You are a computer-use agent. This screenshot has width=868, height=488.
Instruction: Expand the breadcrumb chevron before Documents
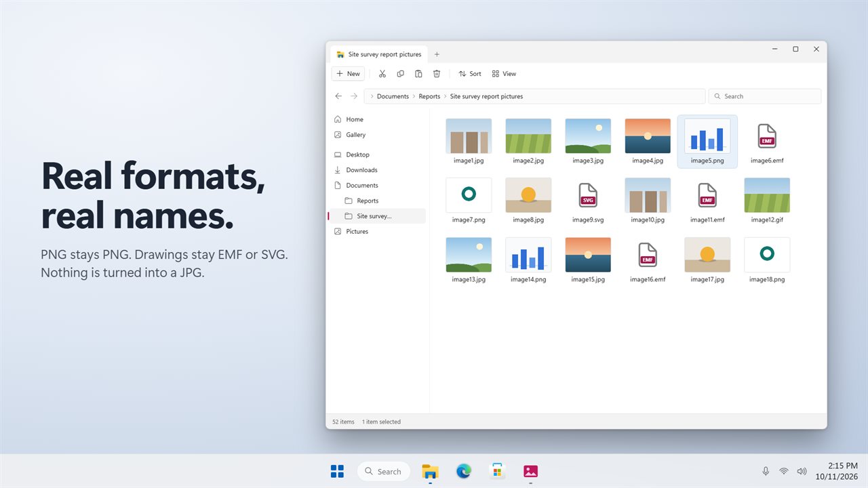[x=372, y=96]
